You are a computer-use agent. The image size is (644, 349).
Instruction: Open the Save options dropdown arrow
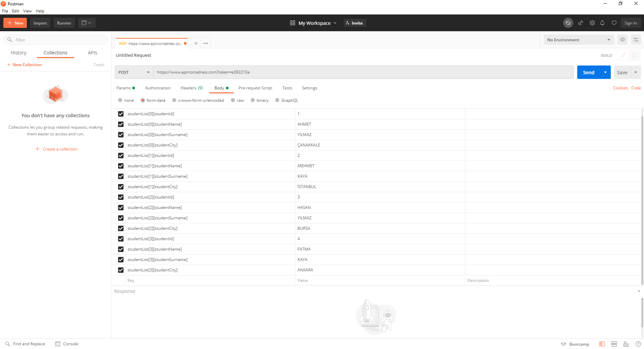[x=636, y=72]
